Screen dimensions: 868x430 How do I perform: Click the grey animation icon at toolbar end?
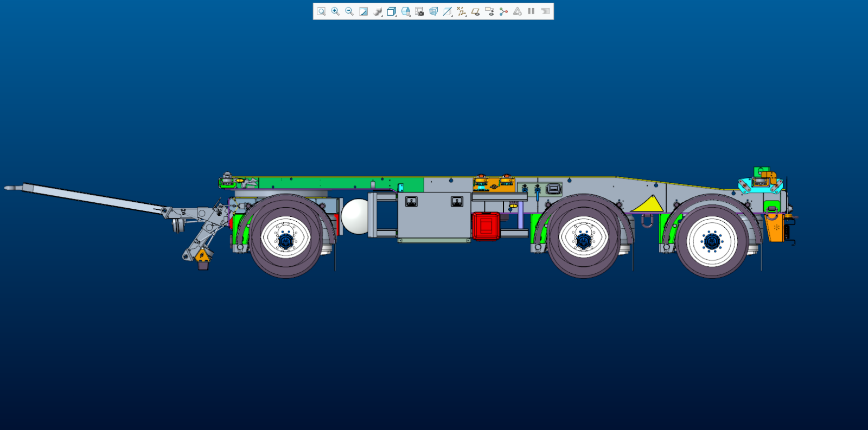pyautogui.click(x=545, y=11)
